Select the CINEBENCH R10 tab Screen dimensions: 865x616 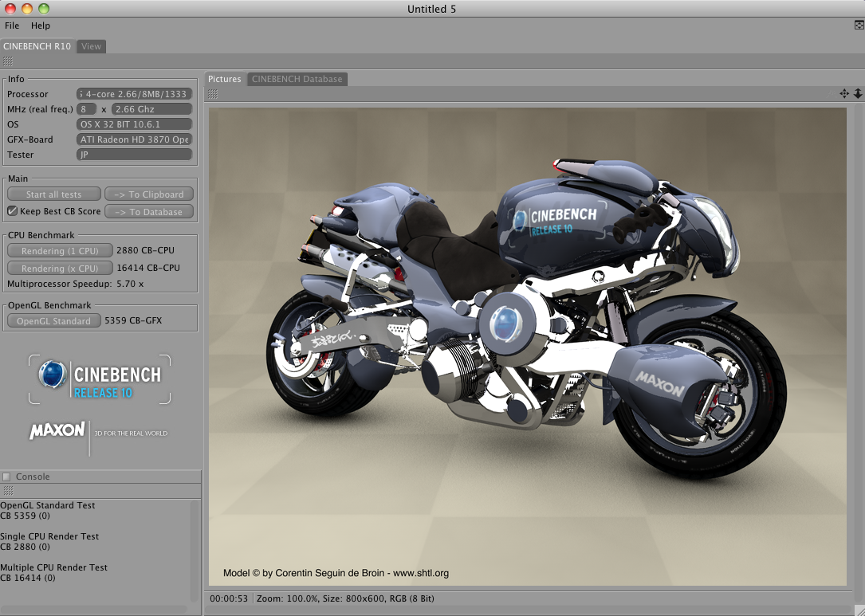pyautogui.click(x=37, y=46)
